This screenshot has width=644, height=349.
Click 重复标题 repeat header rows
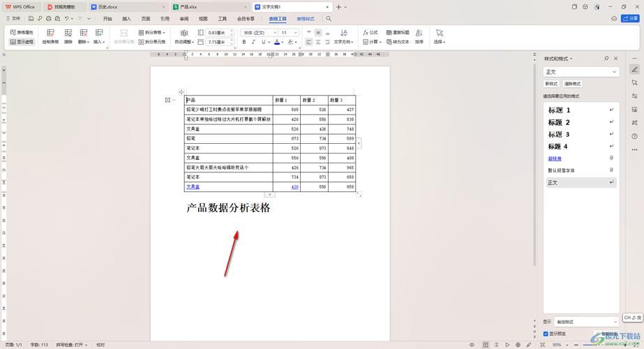(x=398, y=32)
